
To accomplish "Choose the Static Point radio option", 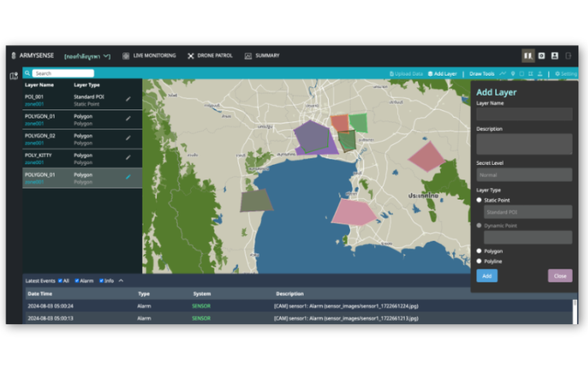I will [x=479, y=200].
